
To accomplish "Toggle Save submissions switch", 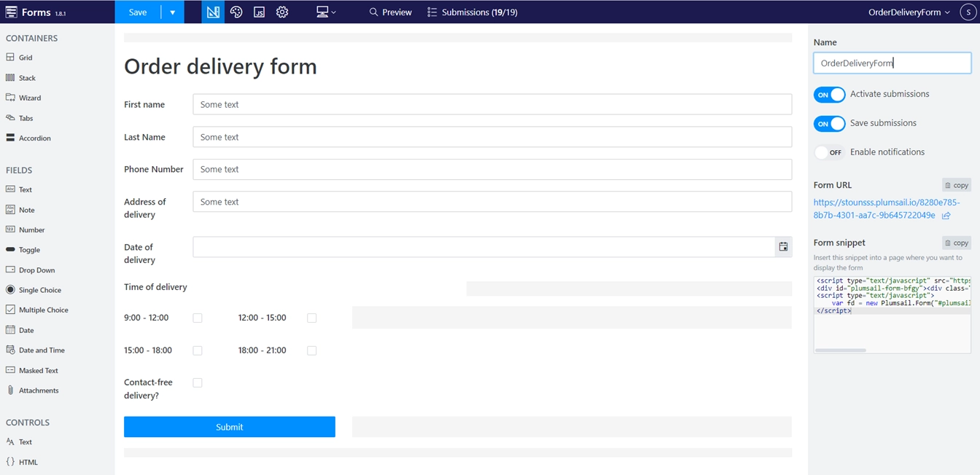I will pos(829,124).
